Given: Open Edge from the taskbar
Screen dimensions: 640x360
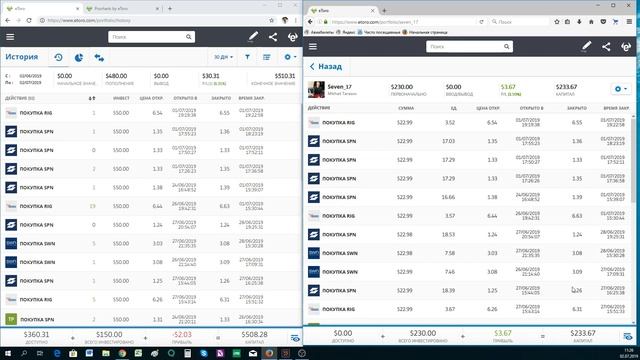Looking at the screenshot, I should (x=57, y=353).
